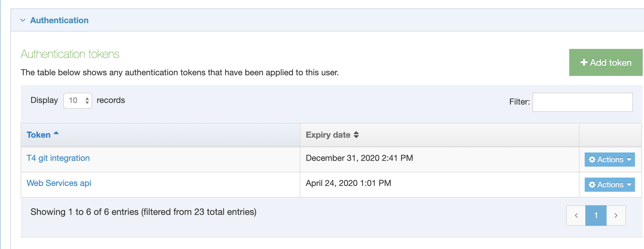This screenshot has height=249, width=644.
Task: Click gear icon for T4 git integration
Action: (x=592, y=159)
